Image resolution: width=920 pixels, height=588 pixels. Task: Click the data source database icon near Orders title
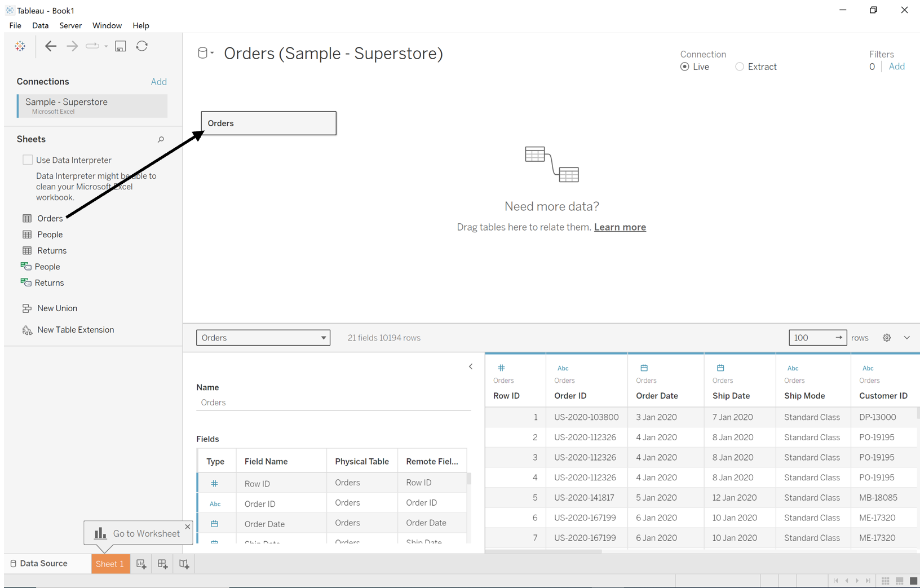(x=203, y=52)
